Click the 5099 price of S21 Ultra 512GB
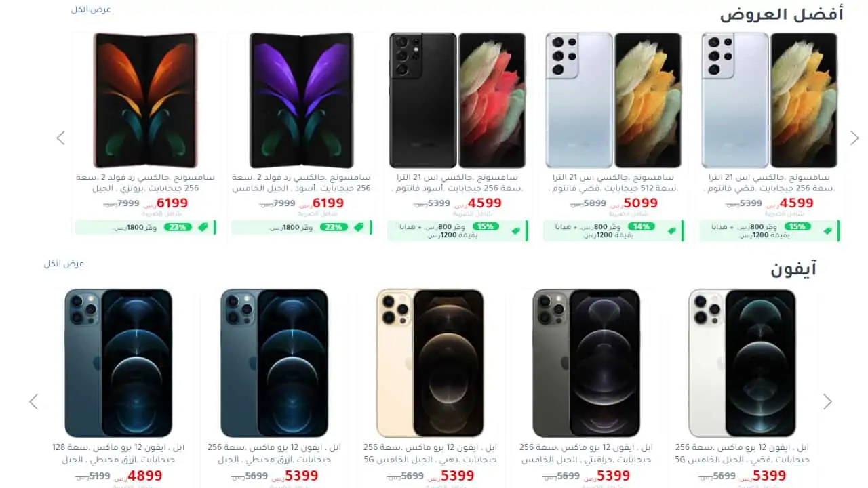The image size is (868, 488). 641,203
